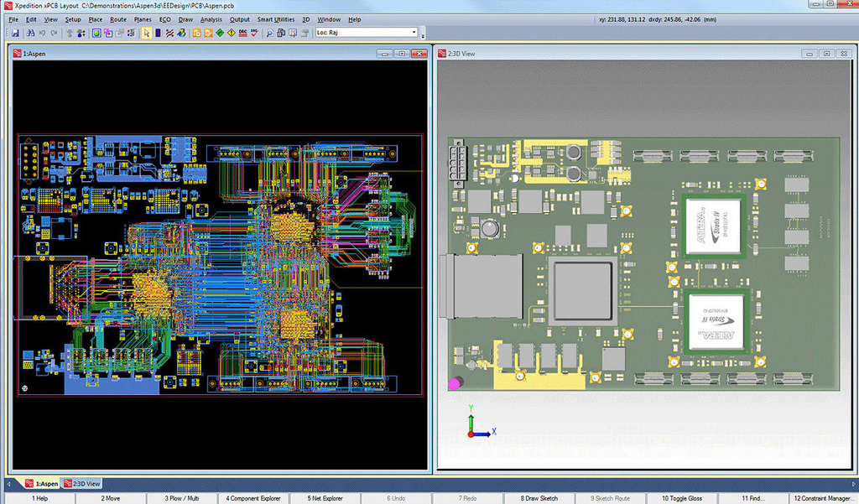Click the 9 Sketch Route button
The image size is (859, 504).
pyautogui.click(x=611, y=498)
